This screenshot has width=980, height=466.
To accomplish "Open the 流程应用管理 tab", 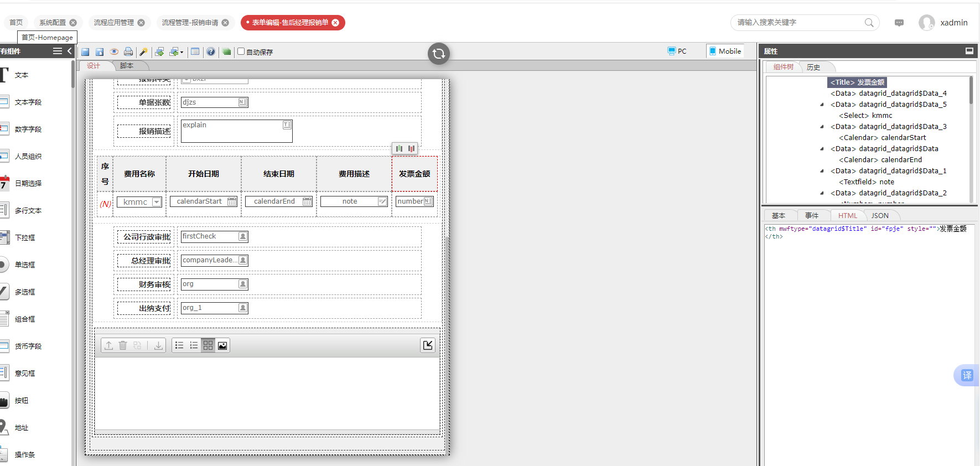I will pos(114,23).
